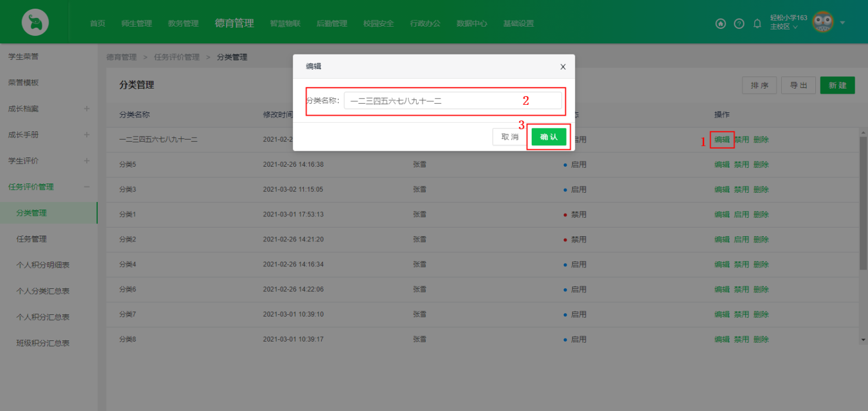Open 教务管理 top menu
The image size is (868, 411).
[183, 24]
